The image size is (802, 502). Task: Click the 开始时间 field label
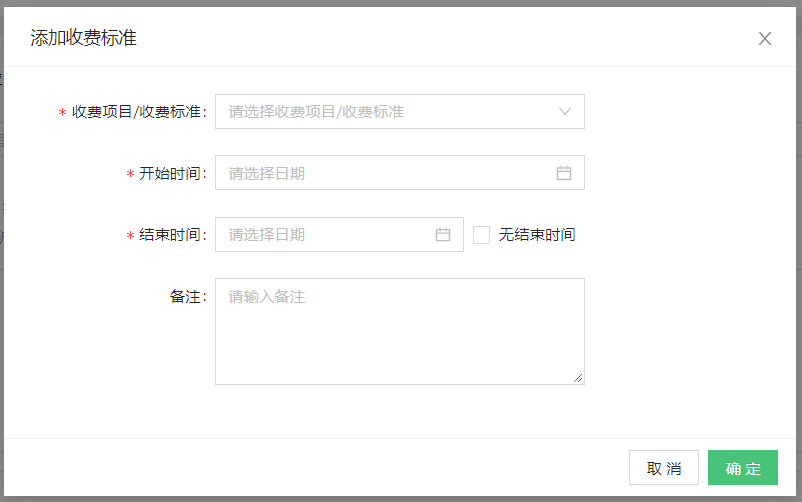point(172,174)
